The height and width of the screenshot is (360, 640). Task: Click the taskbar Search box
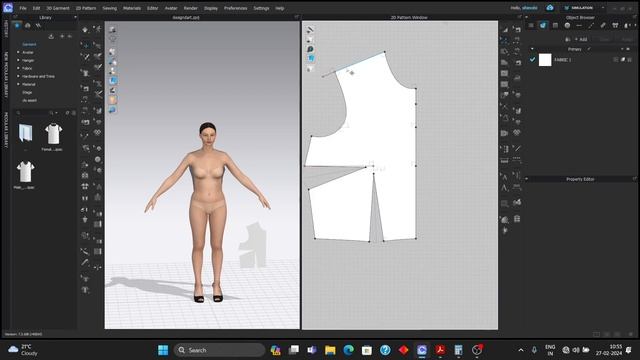pos(219,350)
